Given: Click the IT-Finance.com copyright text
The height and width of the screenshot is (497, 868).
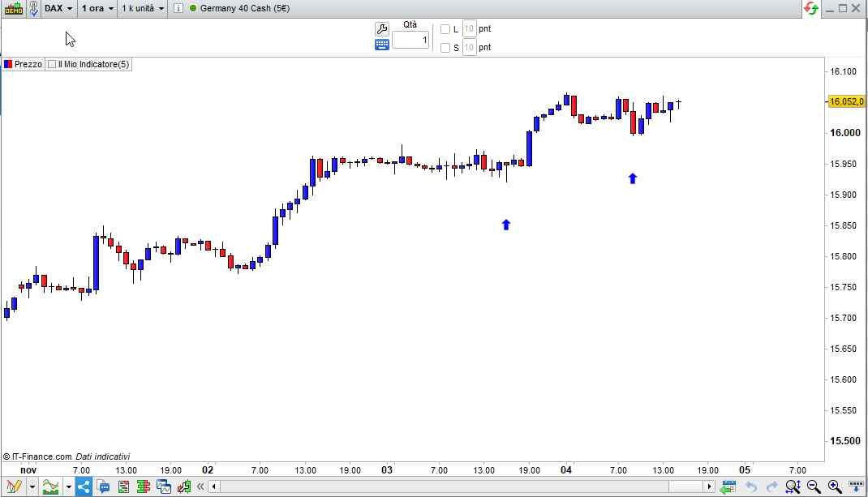Looking at the screenshot, I should point(37,456).
